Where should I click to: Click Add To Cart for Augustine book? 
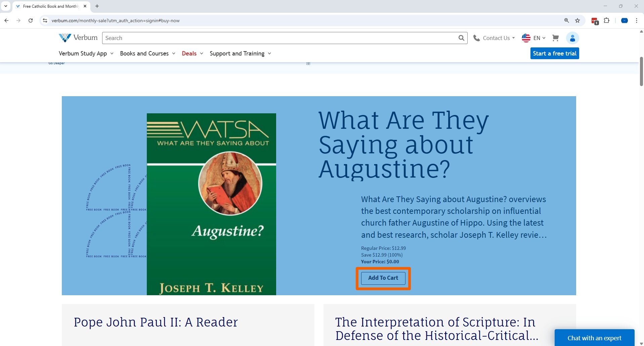(383, 278)
